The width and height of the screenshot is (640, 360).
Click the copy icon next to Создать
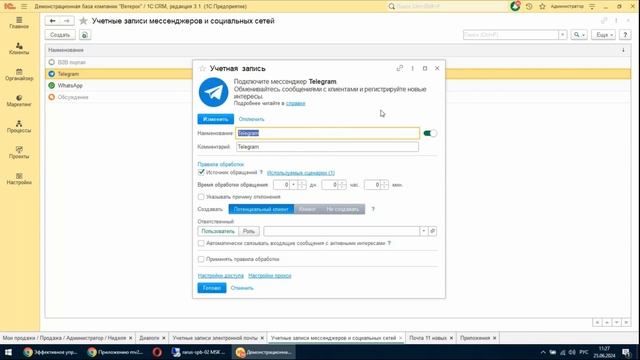pyautogui.click(x=84, y=35)
